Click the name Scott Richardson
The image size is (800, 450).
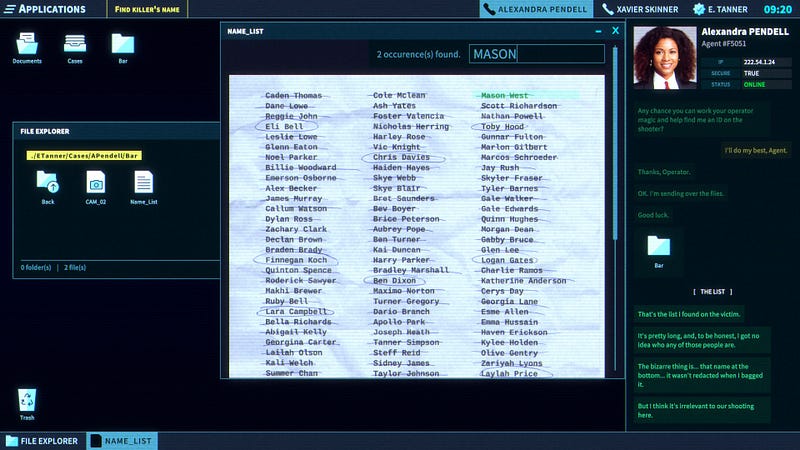pyautogui.click(x=519, y=106)
